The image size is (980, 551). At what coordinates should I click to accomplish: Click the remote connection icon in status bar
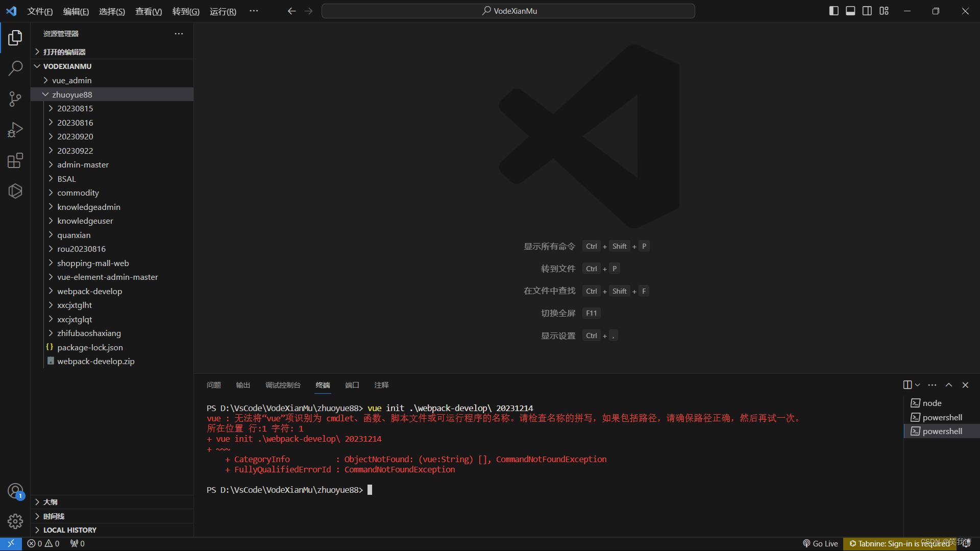10,543
